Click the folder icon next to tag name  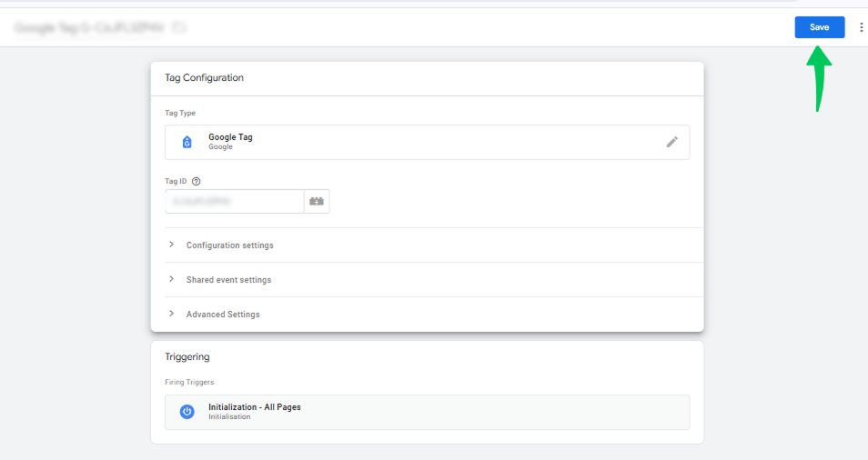click(179, 27)
